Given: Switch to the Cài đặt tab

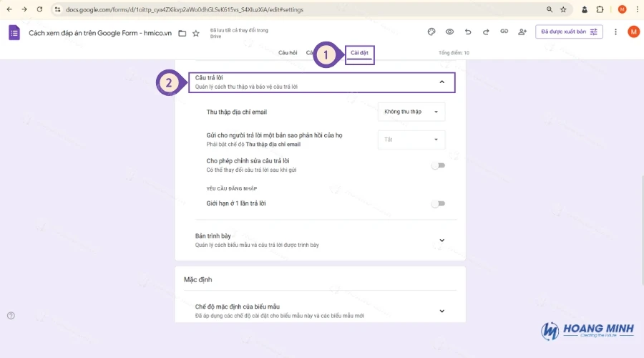Looking at the screenshot, I should pyautogui.click(x=359, y=52).
